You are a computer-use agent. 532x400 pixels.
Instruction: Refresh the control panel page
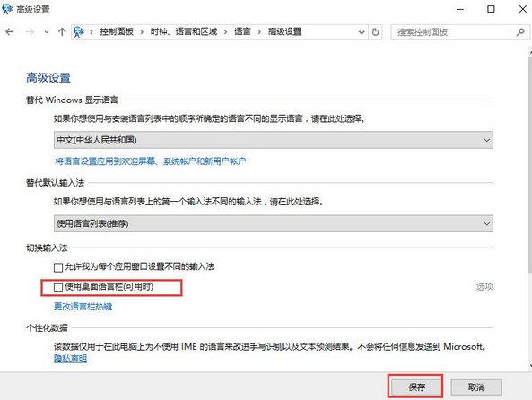(375, 32)
